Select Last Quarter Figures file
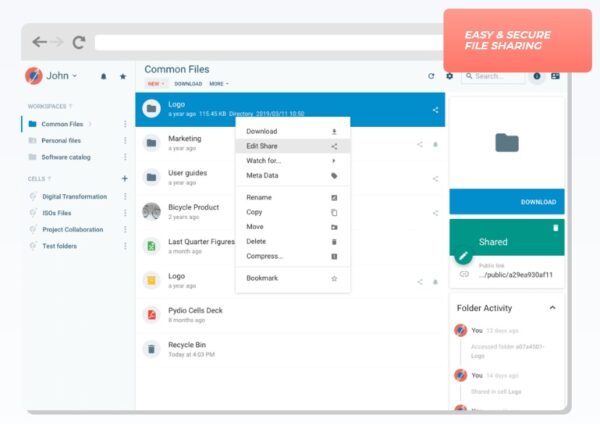The height and width of the screenshot is (424, 600). pos(290,246)
